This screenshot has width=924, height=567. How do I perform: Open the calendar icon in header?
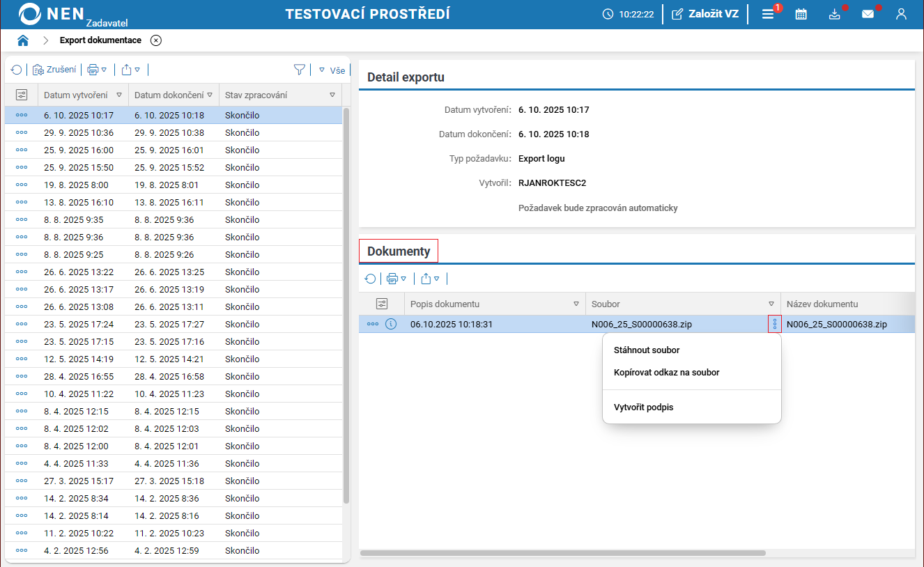pyautogui.click(x=801, y=14)
